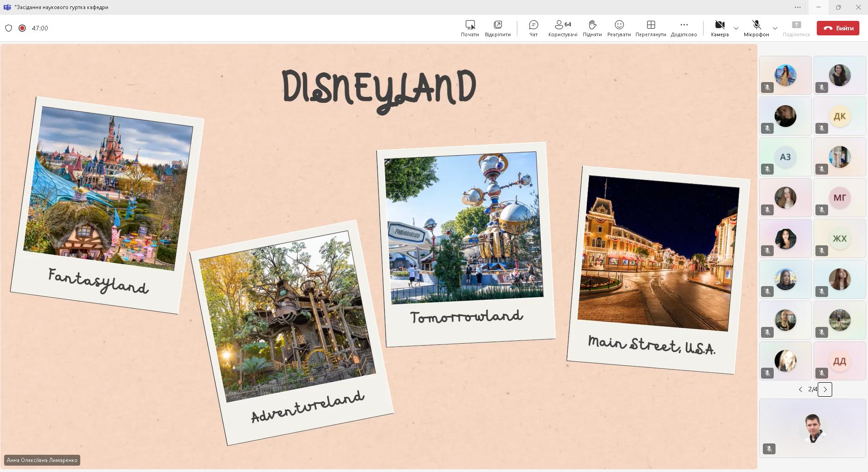The width and height of the screenshot is (868, 472).
Task: Click the 64 participants count
Action: click(568, 24)
